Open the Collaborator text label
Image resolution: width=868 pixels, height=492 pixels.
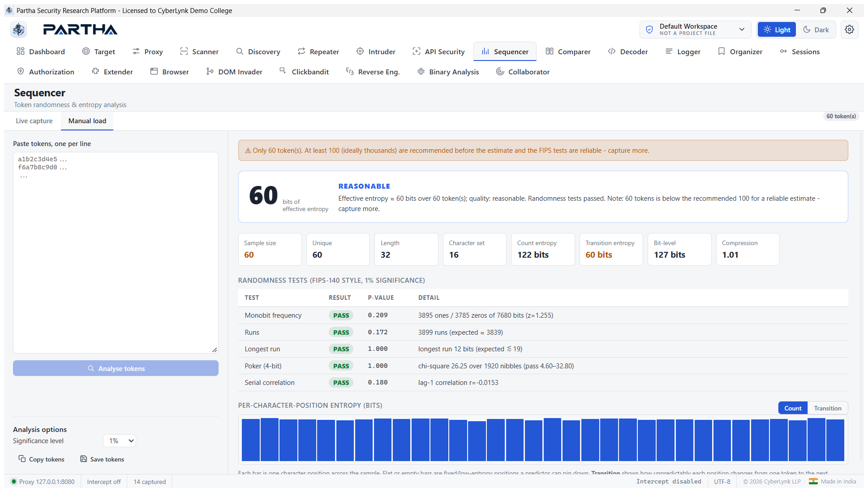coord(529,72)
